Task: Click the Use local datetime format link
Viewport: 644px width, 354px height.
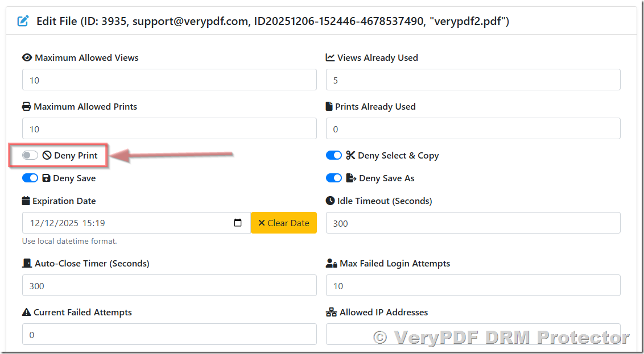Action: pyautogui.click(x=69, y=241)
